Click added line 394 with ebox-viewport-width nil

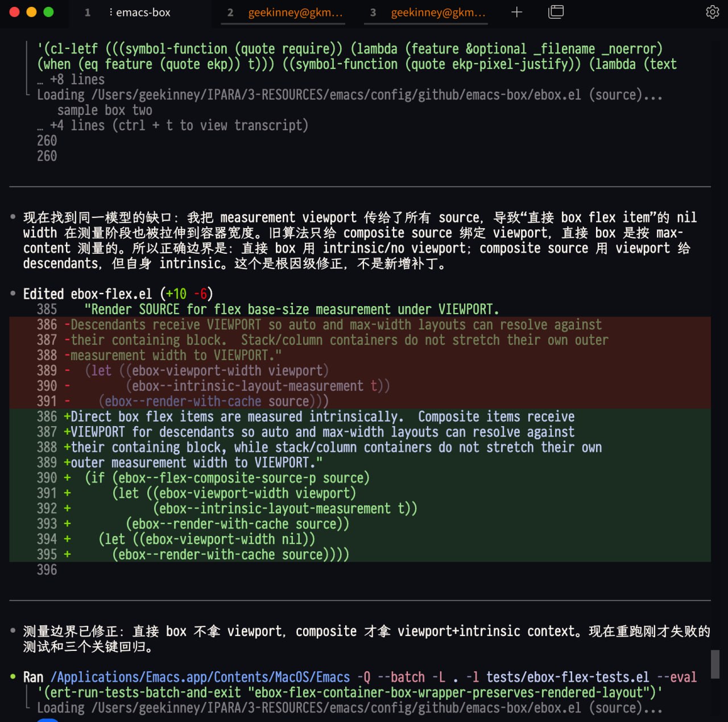coord(360,539)
